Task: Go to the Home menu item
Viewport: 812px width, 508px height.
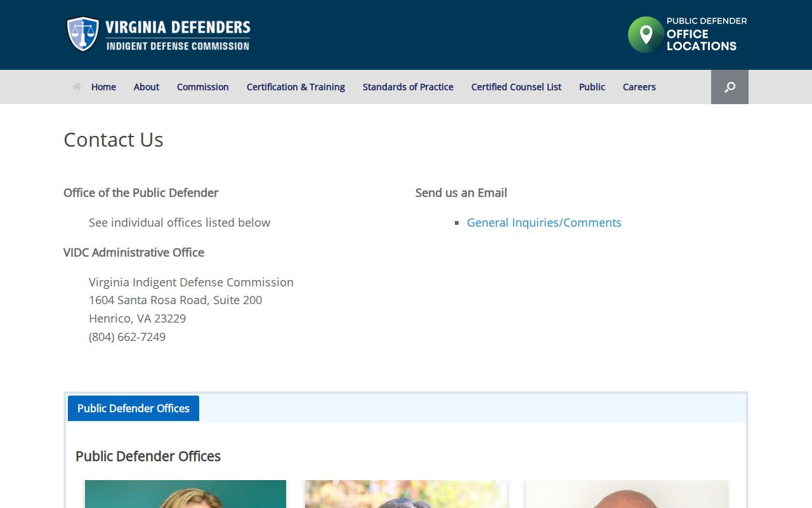Action: pyautogui.click(x=103, y=87)
